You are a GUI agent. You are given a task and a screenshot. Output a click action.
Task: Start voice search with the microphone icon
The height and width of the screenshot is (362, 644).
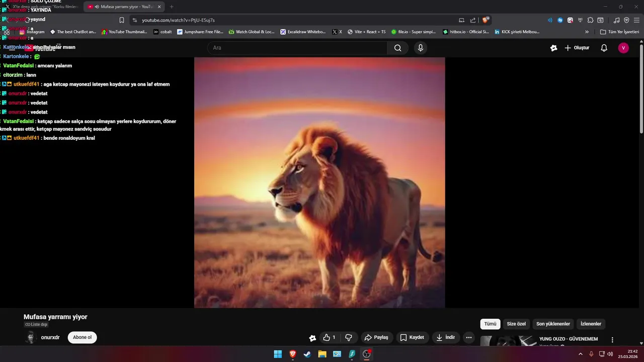point(421,48)
